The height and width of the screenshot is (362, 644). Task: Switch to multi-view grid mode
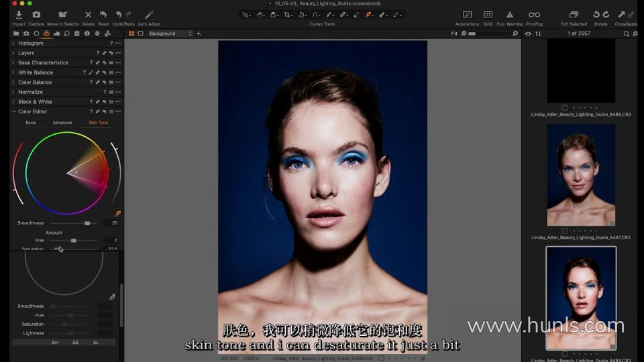point(131,34)
